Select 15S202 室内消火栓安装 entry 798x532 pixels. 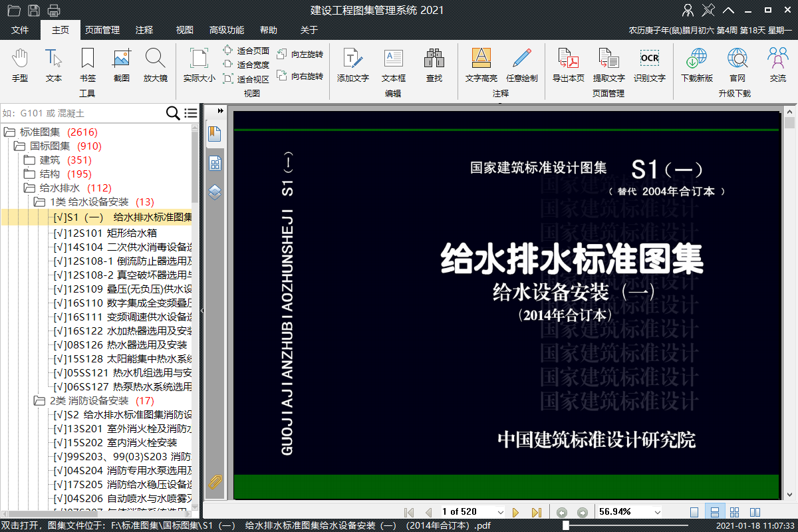[115, 442]
